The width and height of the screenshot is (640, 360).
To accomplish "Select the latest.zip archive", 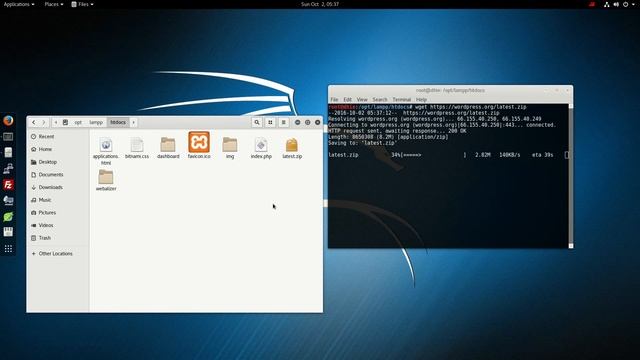I will pyautogui.click(x=292, y=148).
